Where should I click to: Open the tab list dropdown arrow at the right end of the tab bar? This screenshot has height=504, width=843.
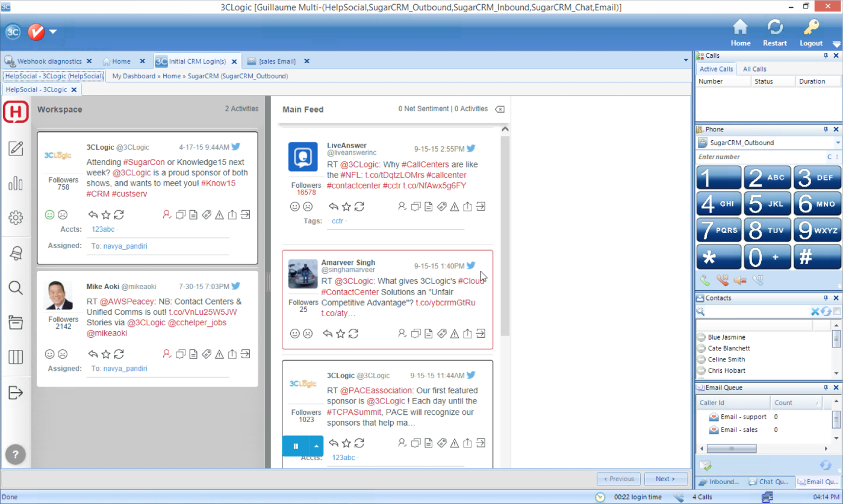pos(686,61)
